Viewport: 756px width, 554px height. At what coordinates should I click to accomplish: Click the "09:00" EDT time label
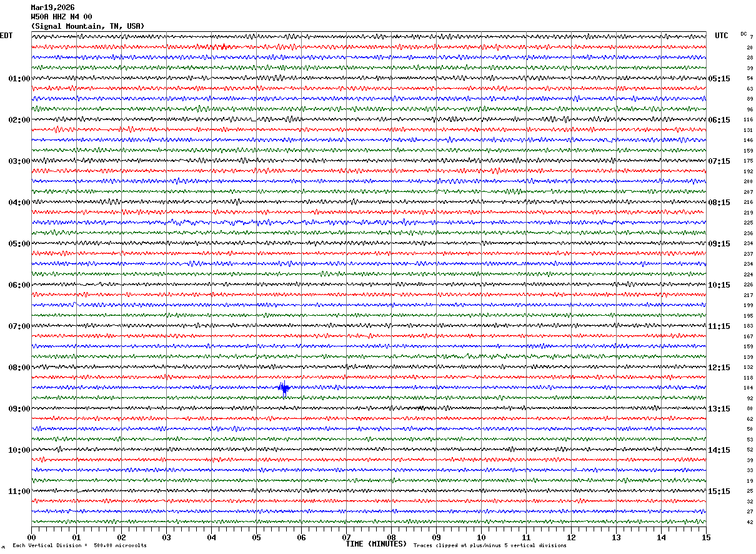[x=19, y=409]
